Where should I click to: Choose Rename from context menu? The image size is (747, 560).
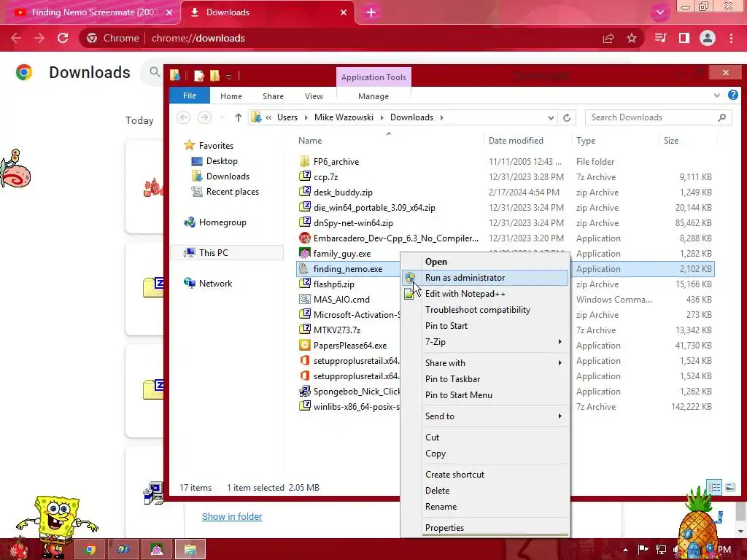pos(485,507)
